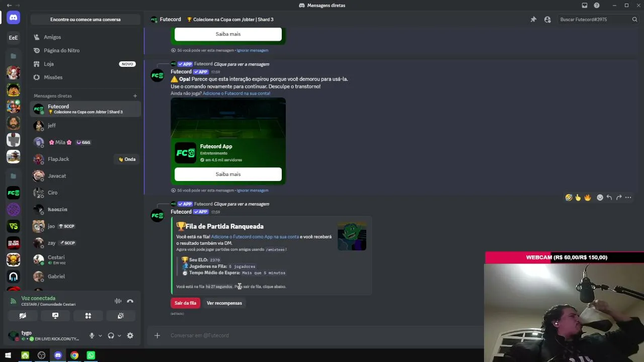The image size is (644, 362).
Task: Select the Futecord direct message
Action: (86, 109)
